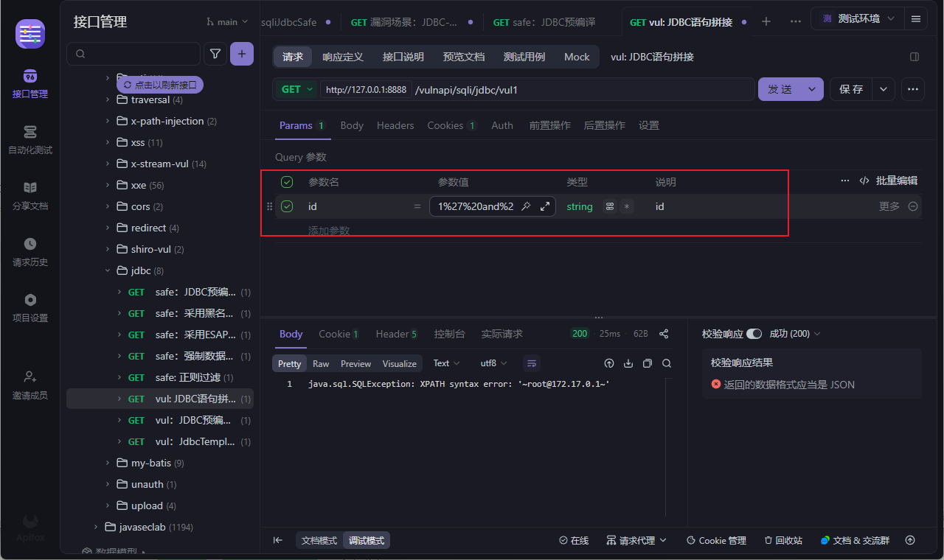Switch to the Headers tab
The image size is (944, 560).
coord(395,125)
